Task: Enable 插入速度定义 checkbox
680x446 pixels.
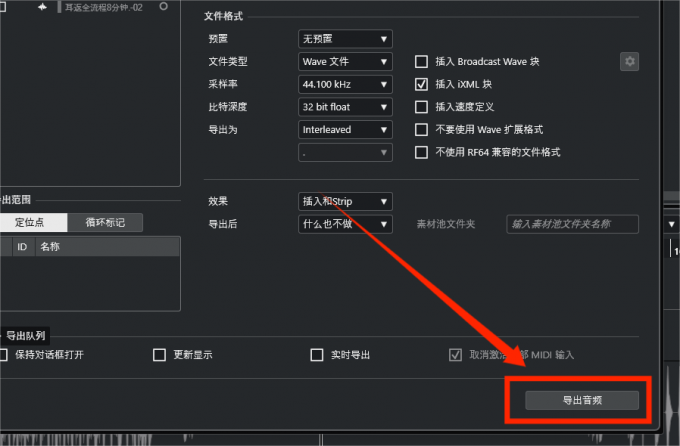Action: pyautogui.click(x=421, y=107)
